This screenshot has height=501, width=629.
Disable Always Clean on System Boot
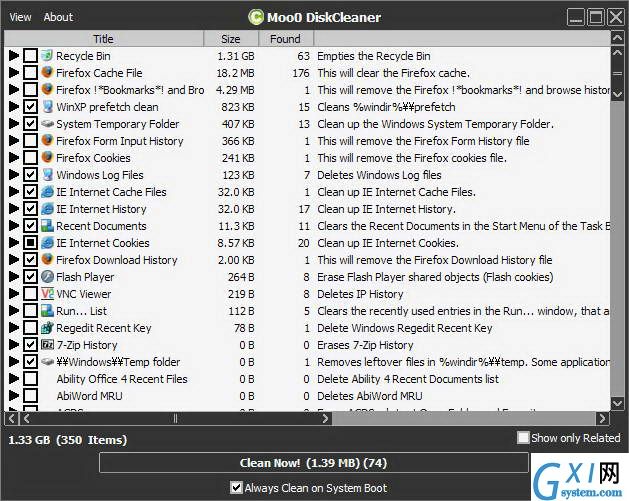point(236,487)
